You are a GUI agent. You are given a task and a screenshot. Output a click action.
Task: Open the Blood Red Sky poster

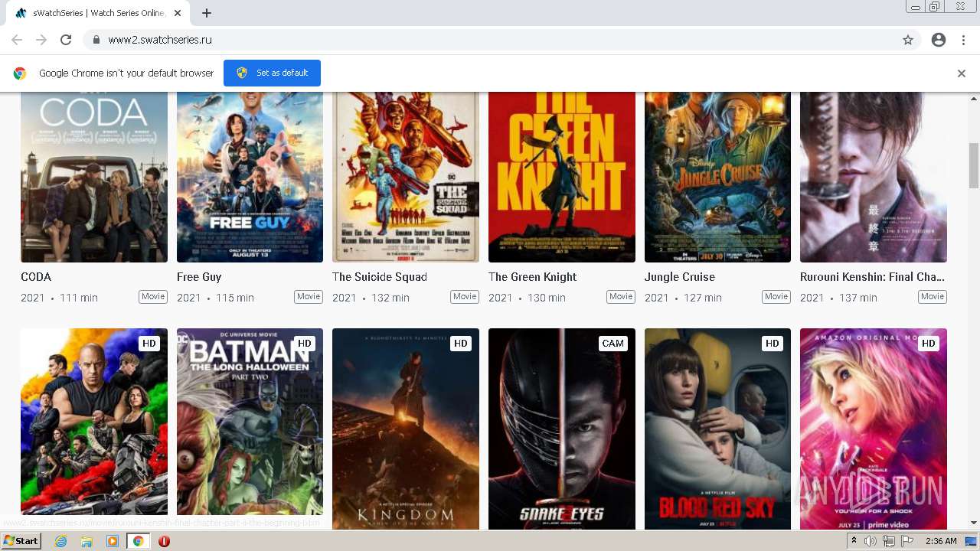tap(717, 429)
